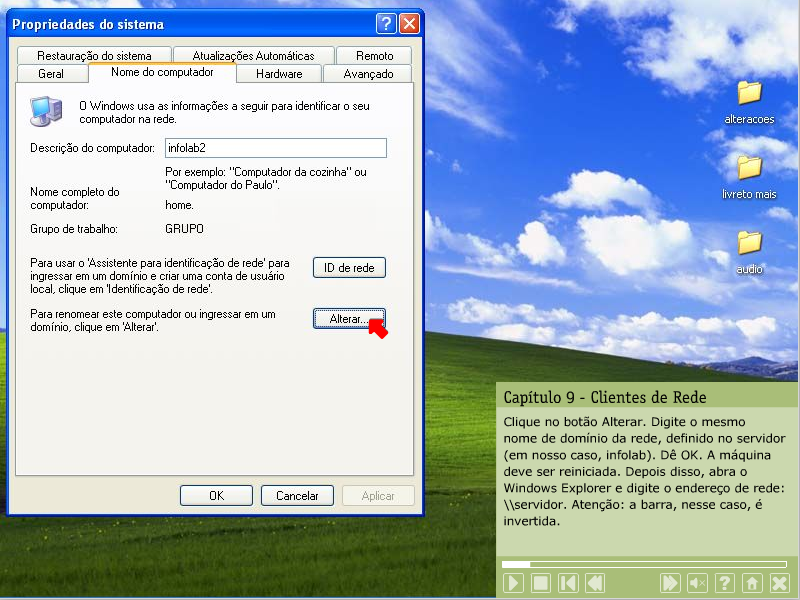The image size is (800, 600).
Task: Mute the tutorial audio
Action: point(698,583)
